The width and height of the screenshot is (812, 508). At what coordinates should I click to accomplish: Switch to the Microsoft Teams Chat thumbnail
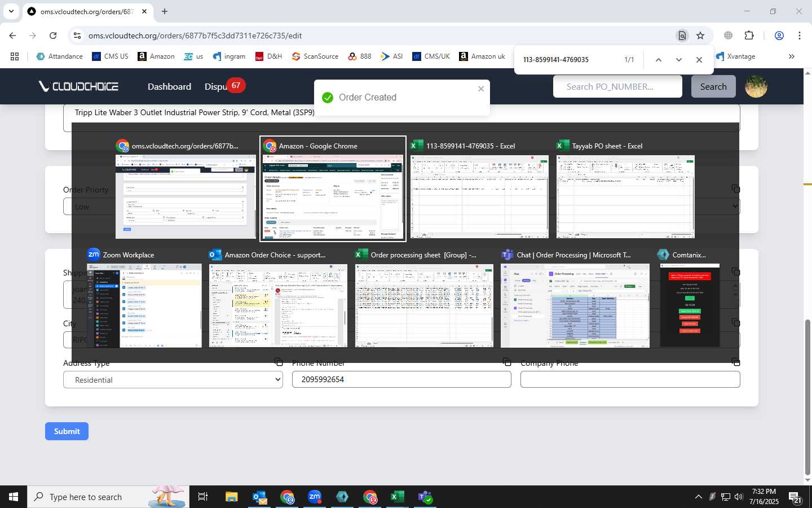coord(575,299)
